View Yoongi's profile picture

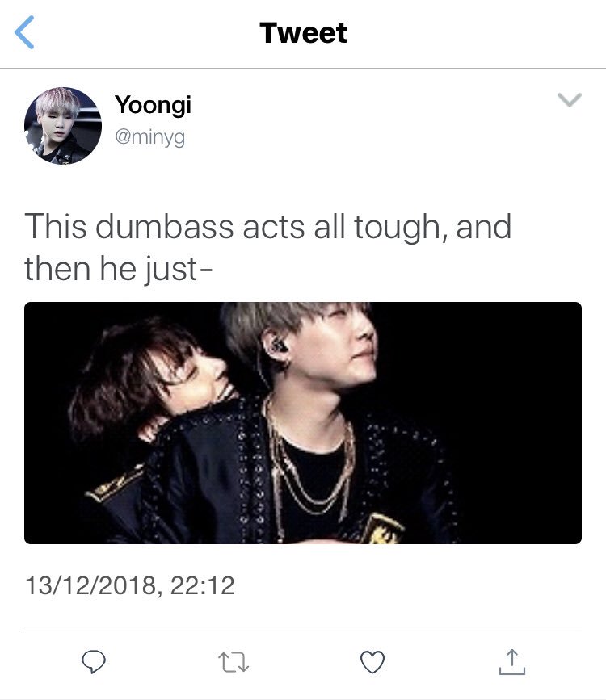62,126
